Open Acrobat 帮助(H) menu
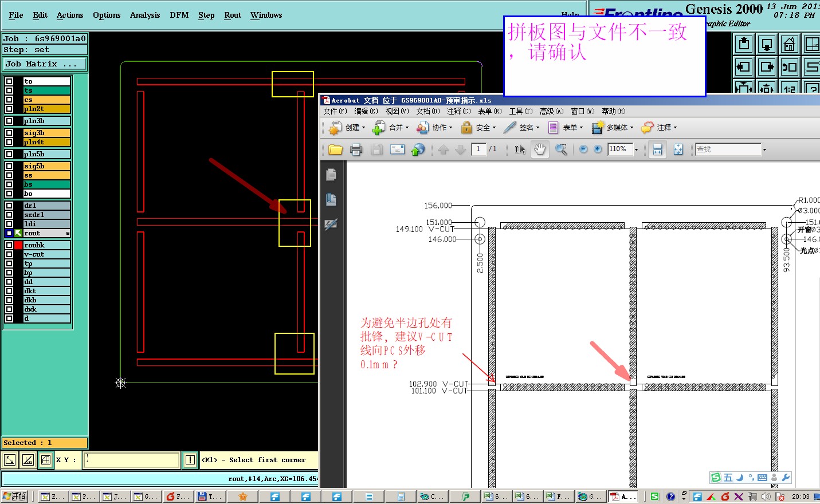The height and width of the screenshot is (504, 820). (x=614, y=111)
